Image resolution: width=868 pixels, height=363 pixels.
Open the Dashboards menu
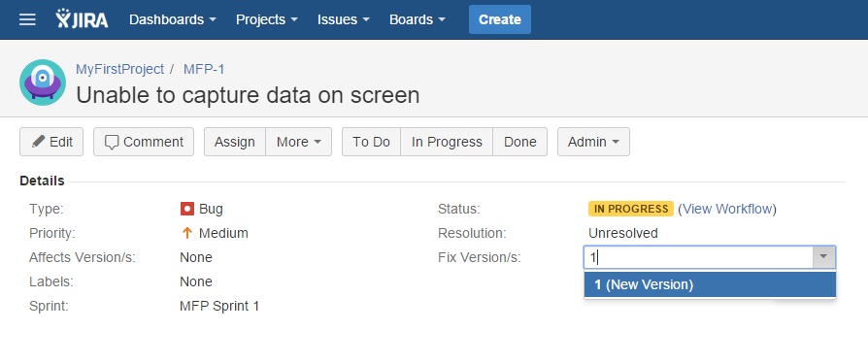(x=173, y=19)
